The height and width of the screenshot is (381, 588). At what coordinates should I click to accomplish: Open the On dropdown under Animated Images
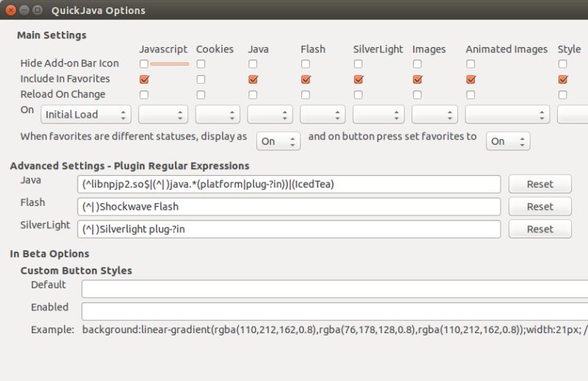click(507, 115)
